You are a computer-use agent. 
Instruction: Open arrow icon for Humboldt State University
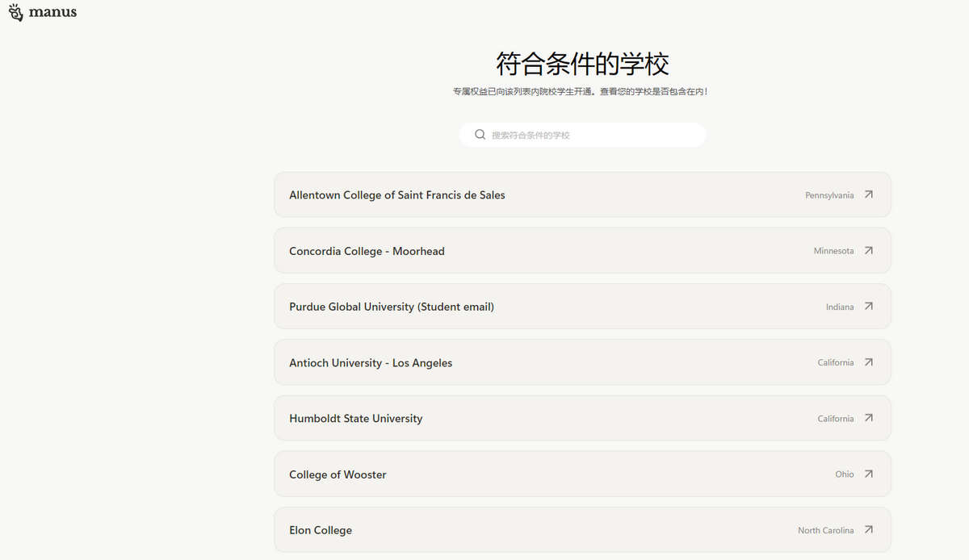click(x=868, y=418)
